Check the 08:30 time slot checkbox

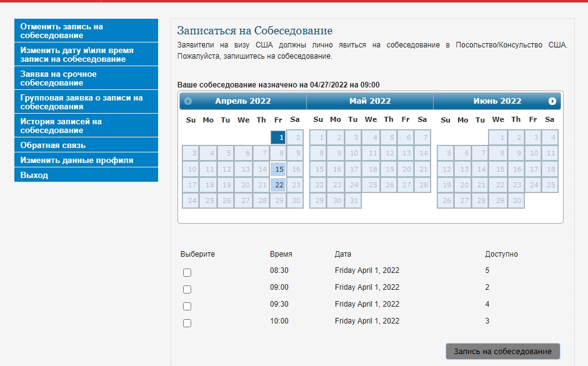pyautogui.click(x=187, y=272)
